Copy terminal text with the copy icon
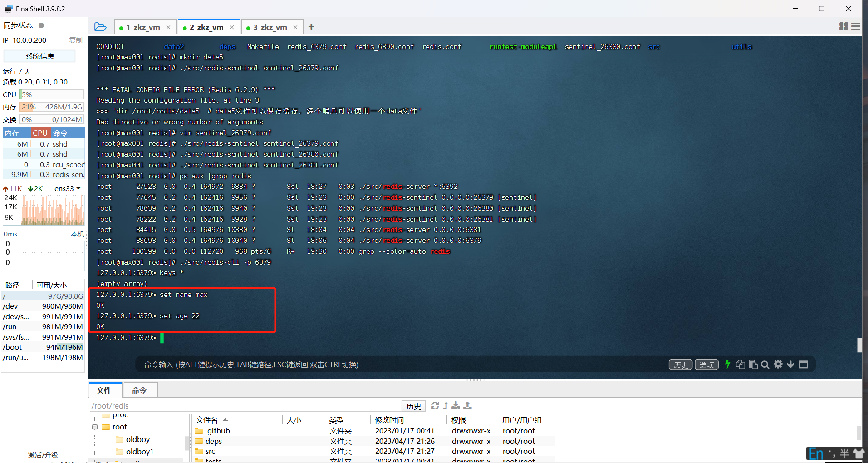Screen dimensions: 868x463 click(x=740, y=364)
